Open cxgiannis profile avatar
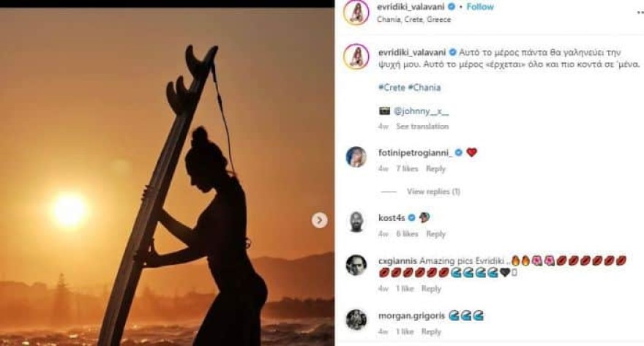This screenshot has height=346, width=644. [x=356, y=266]
